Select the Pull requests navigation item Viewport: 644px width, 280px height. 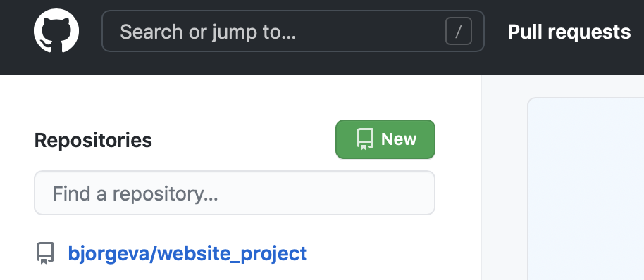569,32
